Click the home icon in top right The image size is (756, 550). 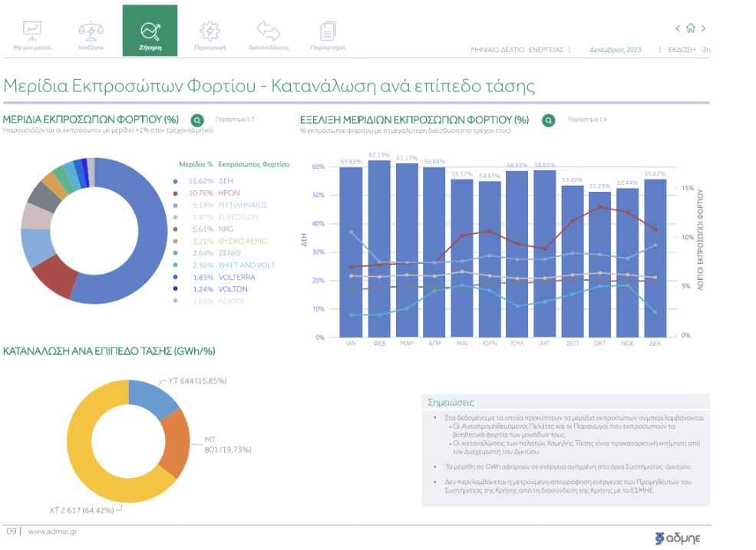[x=691, y=28]
